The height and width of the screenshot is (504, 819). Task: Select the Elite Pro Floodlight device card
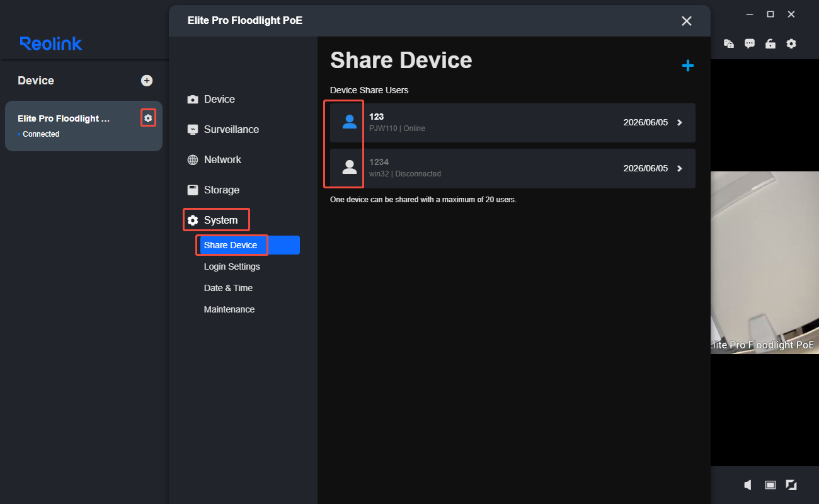pos(84,126)
